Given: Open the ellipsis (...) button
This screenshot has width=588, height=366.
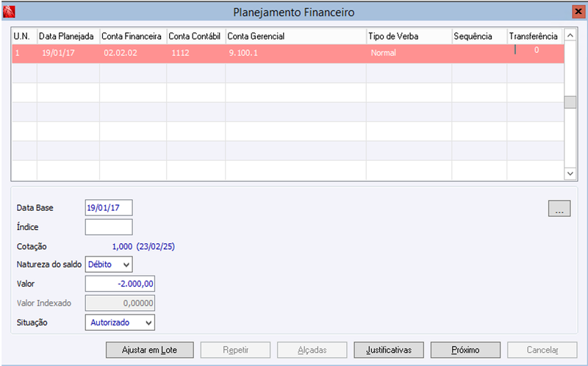Looking at the screenshot, I should point(559,209).
